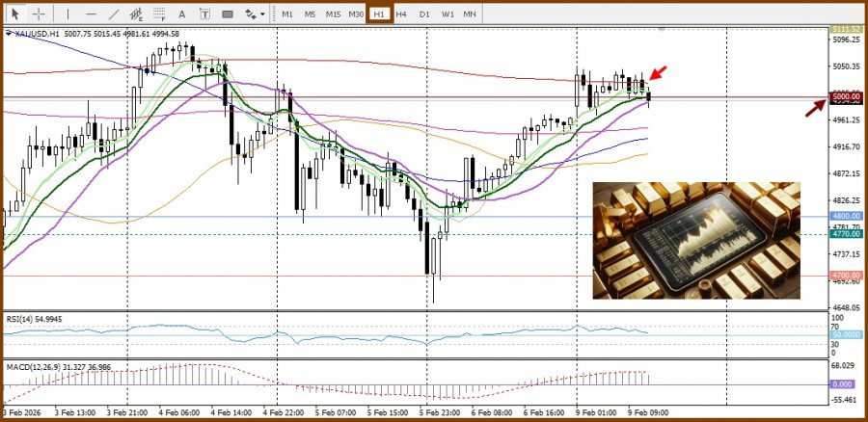Click the 4770.00 price level label
This screenshot has height=422, width=868.
(x=847, y=234)
